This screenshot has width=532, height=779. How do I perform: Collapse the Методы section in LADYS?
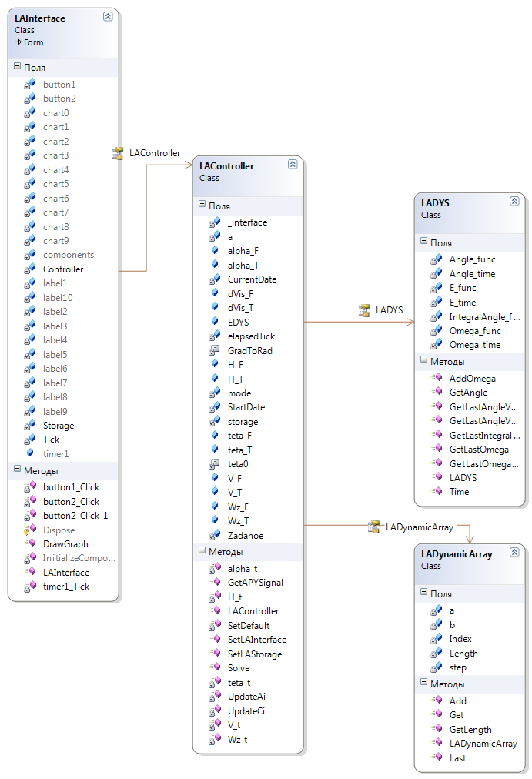(x=424, y=360)
